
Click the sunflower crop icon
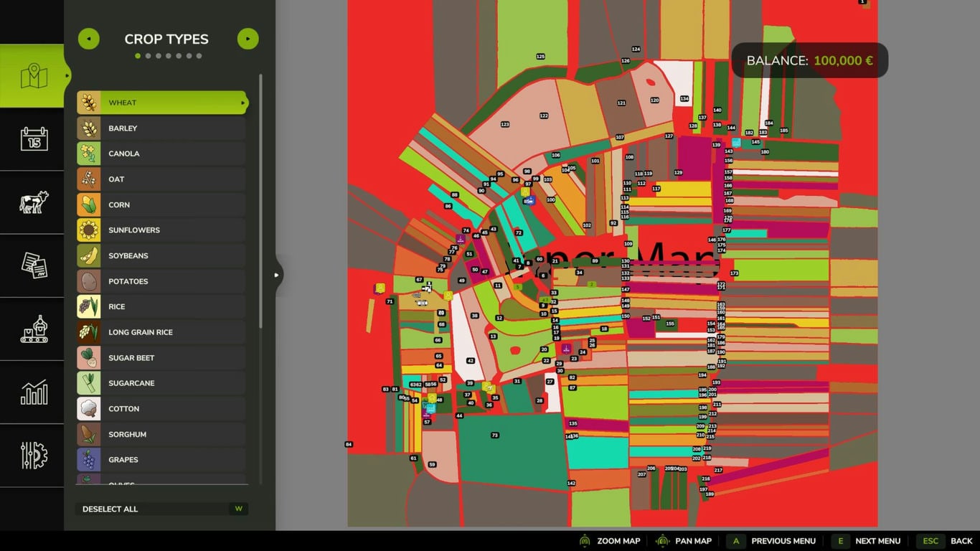(89, 230)
